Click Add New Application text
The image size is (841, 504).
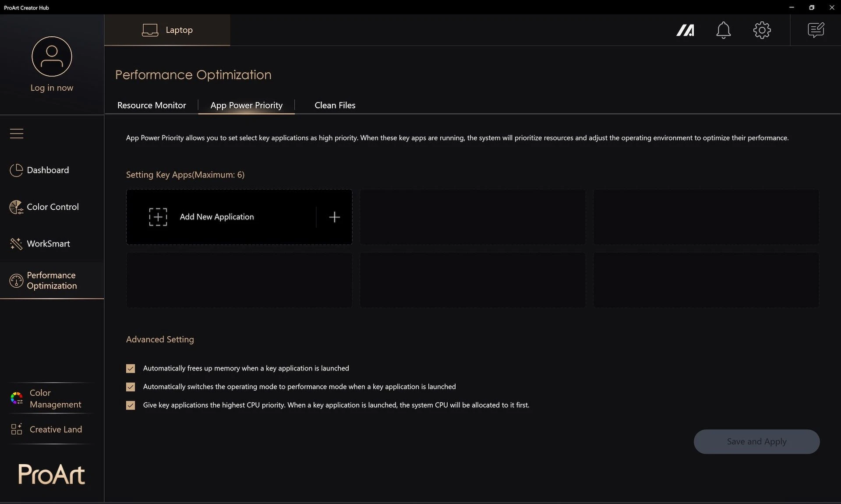(x=217, y=217)
